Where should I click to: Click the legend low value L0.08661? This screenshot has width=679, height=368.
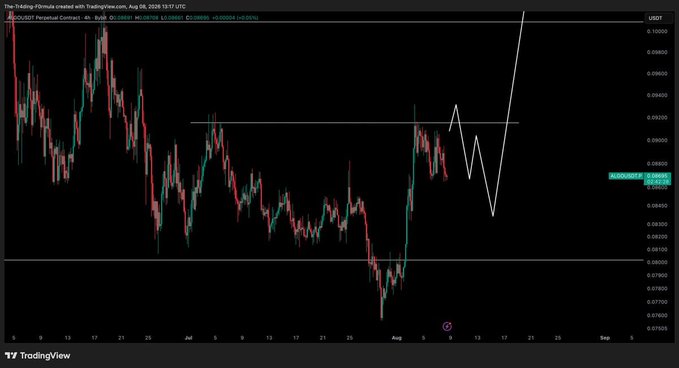tap(171, 18)
